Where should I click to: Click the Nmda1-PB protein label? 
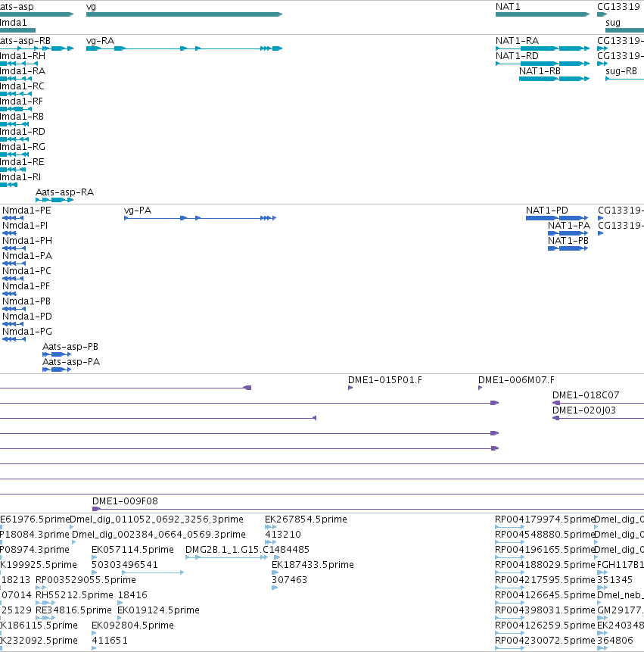coord(26,301)
